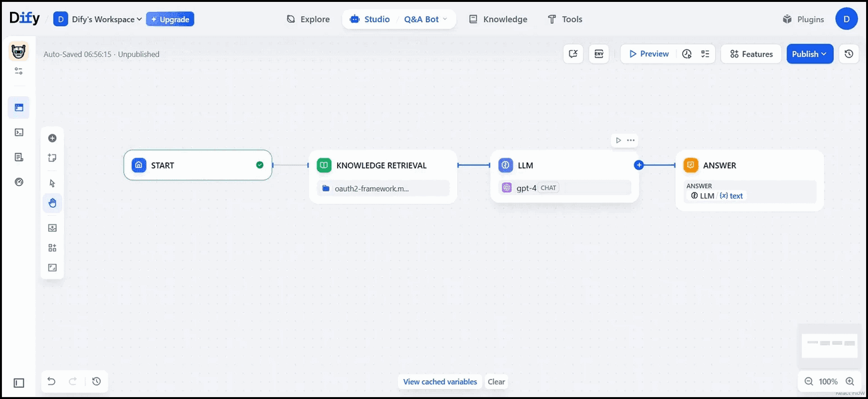Select the add note icon
The height and width of the screenshot is (399, 868).
52,158
